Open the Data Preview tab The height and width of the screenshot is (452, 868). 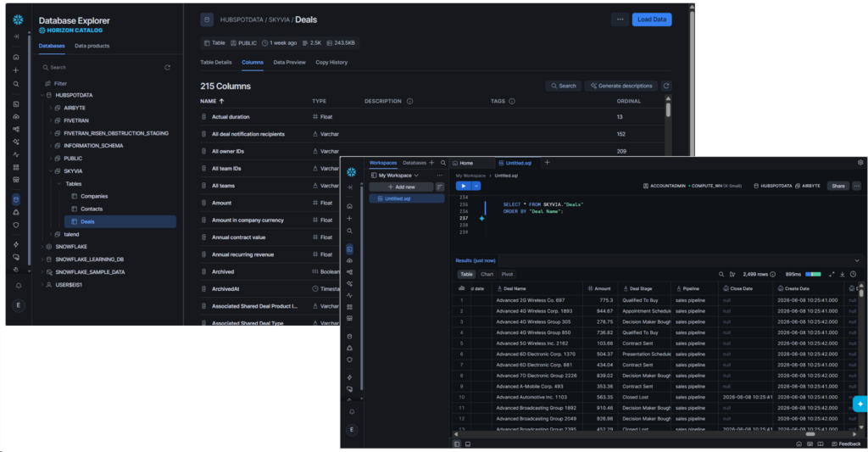[290, 63]
